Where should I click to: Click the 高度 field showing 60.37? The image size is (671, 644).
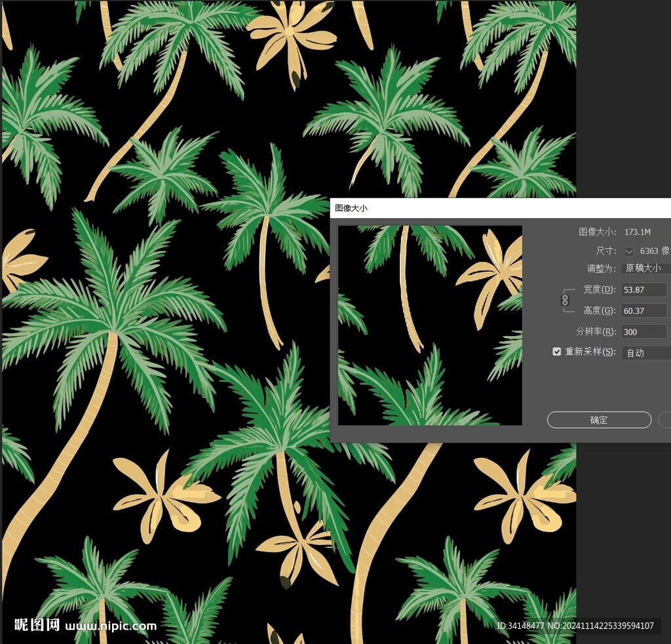coord(643,311)
